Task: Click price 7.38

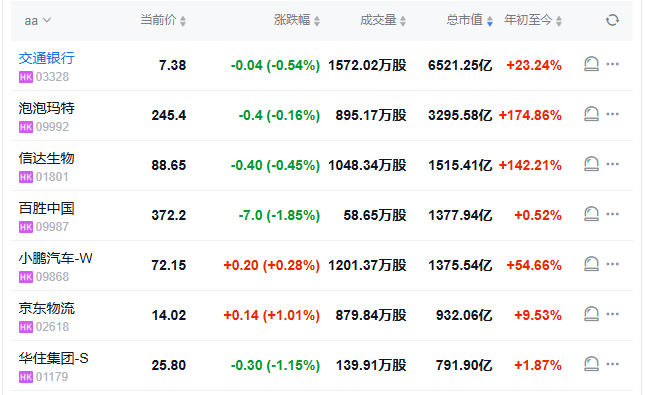Action: pyautogui.click(x=172, y=65)
